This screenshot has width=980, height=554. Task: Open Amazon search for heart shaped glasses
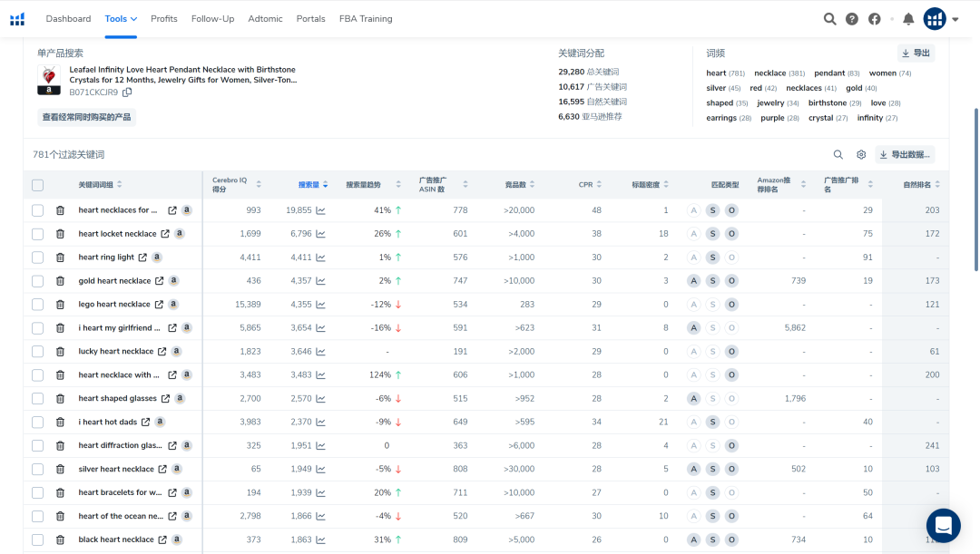180,398
